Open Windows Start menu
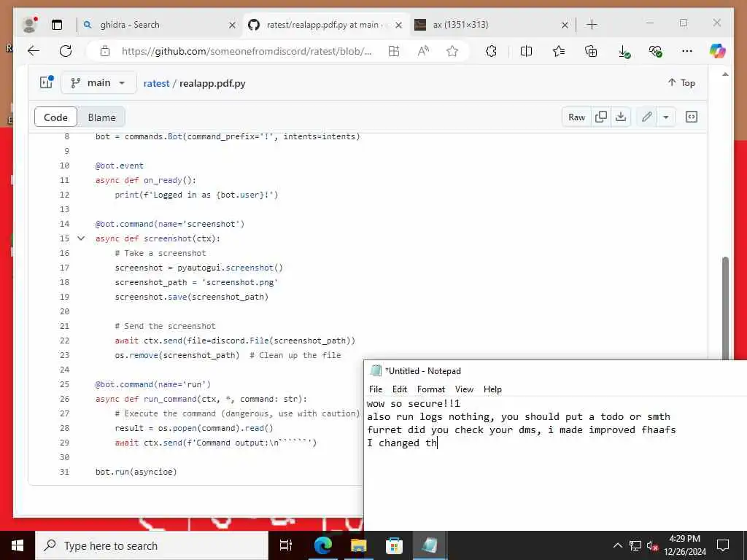 18,545
